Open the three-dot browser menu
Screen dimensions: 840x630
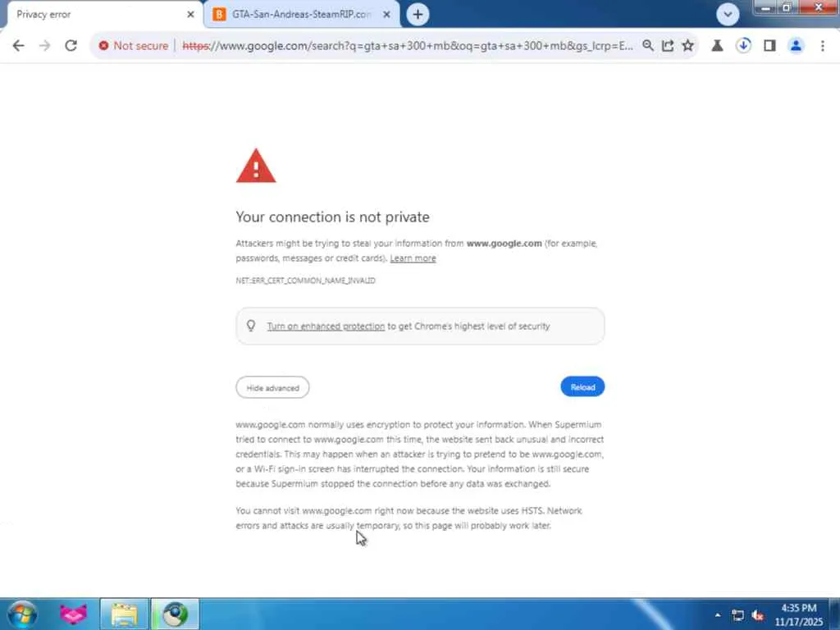pos(822,46)
